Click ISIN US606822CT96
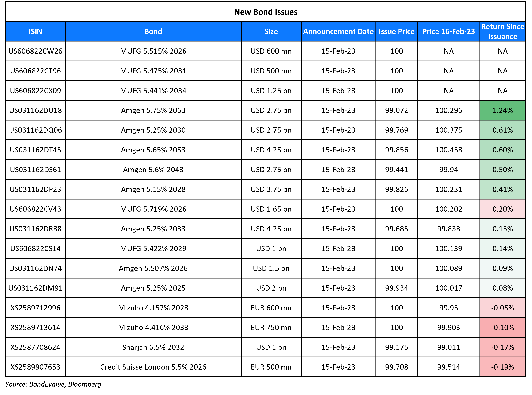 pyautogui.click(x=35, y=71)
